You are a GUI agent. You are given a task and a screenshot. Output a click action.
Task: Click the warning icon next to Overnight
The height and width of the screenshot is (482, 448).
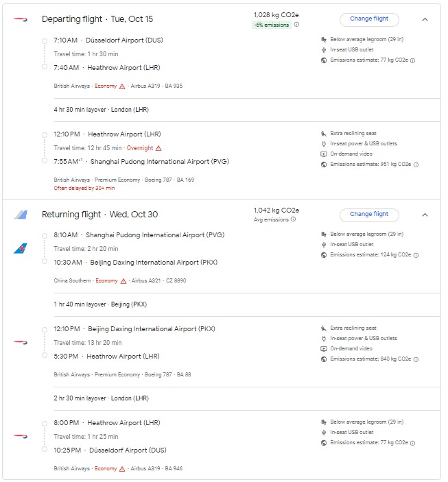tap(158, 148)
